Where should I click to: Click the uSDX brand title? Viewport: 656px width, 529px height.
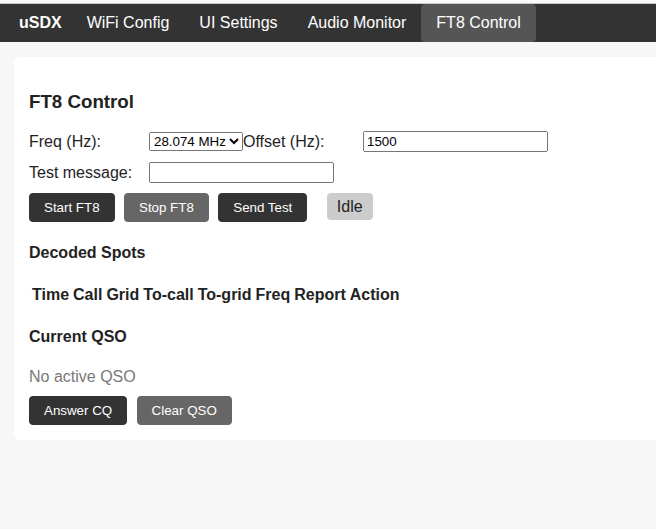coord(40,22)
